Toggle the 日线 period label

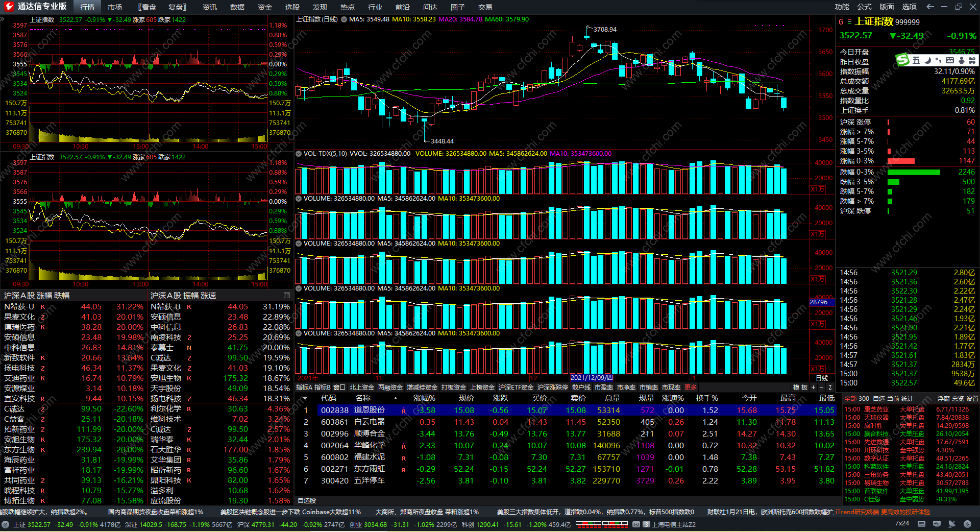[x=822, y=378]
